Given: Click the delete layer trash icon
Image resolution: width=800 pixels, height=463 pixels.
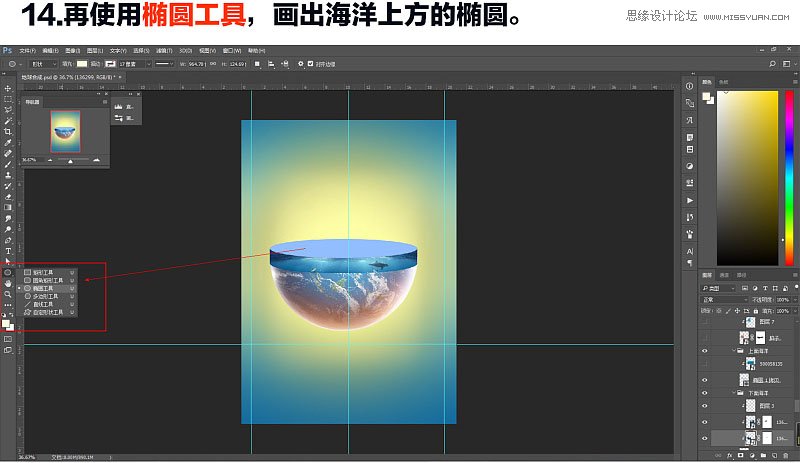Looking at the screenshot, I should click(x=786, y=455).
